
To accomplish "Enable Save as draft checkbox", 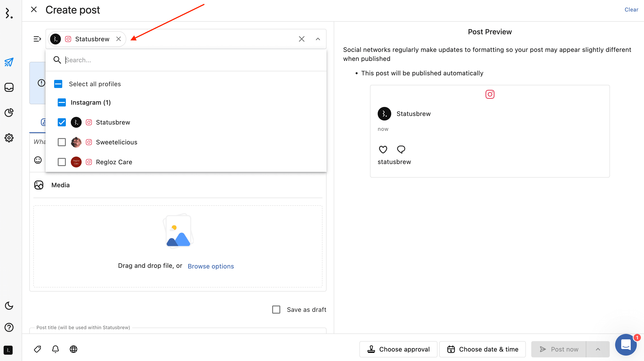I will pos(276,310).
